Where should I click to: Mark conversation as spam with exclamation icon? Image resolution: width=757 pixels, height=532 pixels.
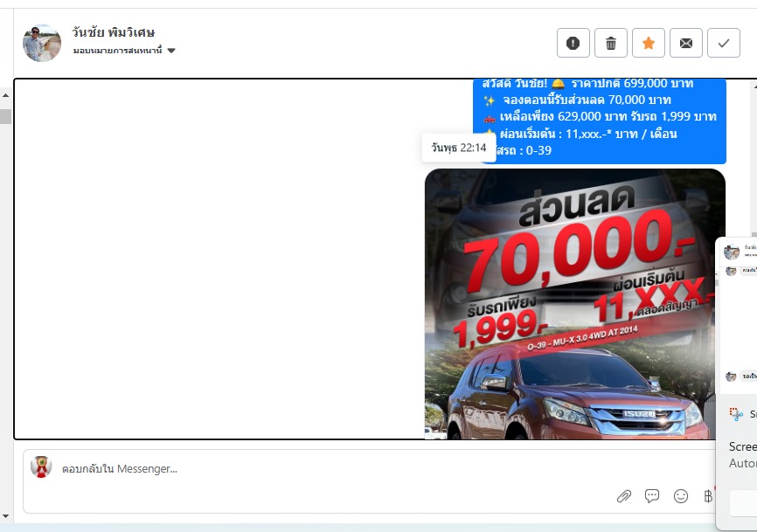click(573, 43)
